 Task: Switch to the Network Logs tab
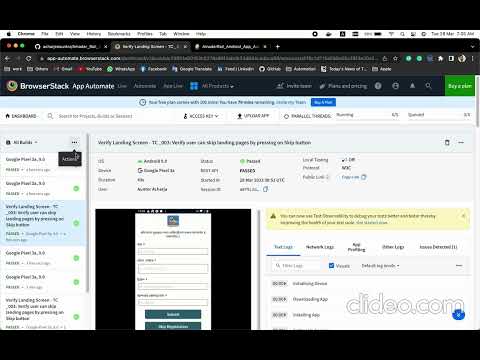[x=320, y=247]
